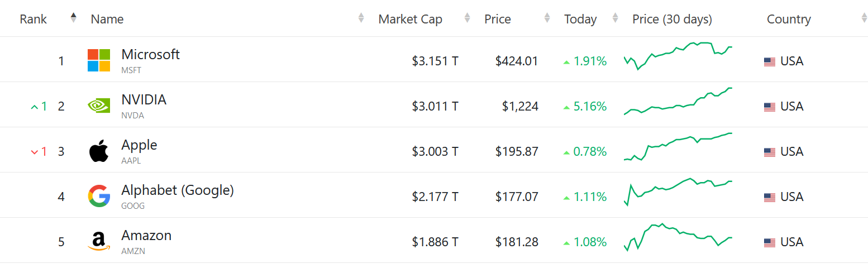Sort by the Country column header
Viewport: 868px width, 268px height.
click(x=788, y=19)
